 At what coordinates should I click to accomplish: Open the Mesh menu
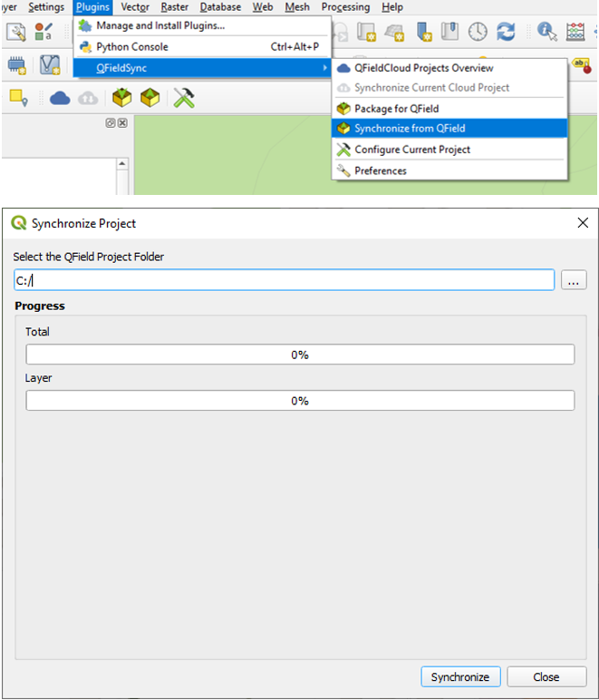pyautogui.click(x=297, y=7)
